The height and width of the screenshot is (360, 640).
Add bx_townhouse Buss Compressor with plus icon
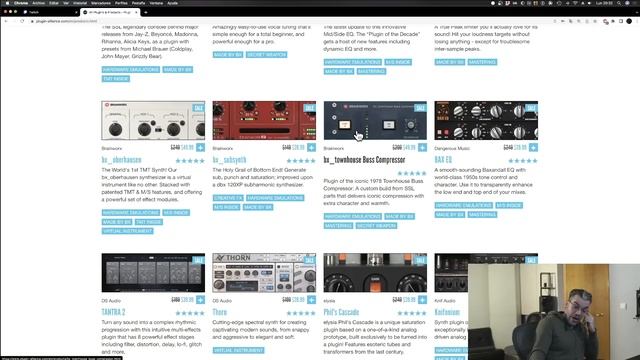[x=422, y=147]
